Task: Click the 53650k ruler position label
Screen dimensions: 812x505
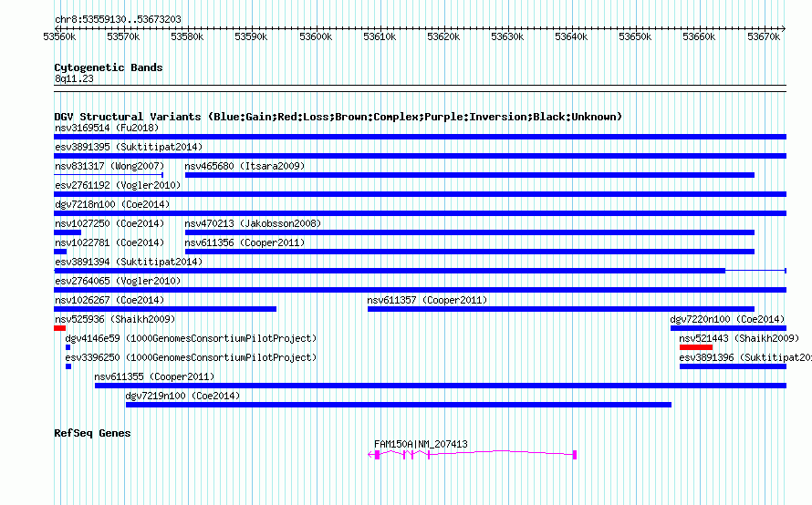Action: click(x=635, y=36)
